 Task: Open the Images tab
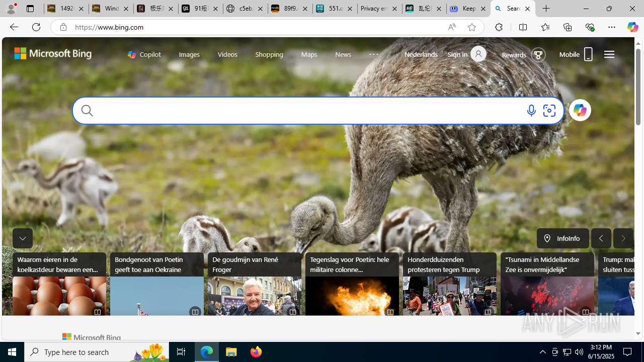point(189,54)
